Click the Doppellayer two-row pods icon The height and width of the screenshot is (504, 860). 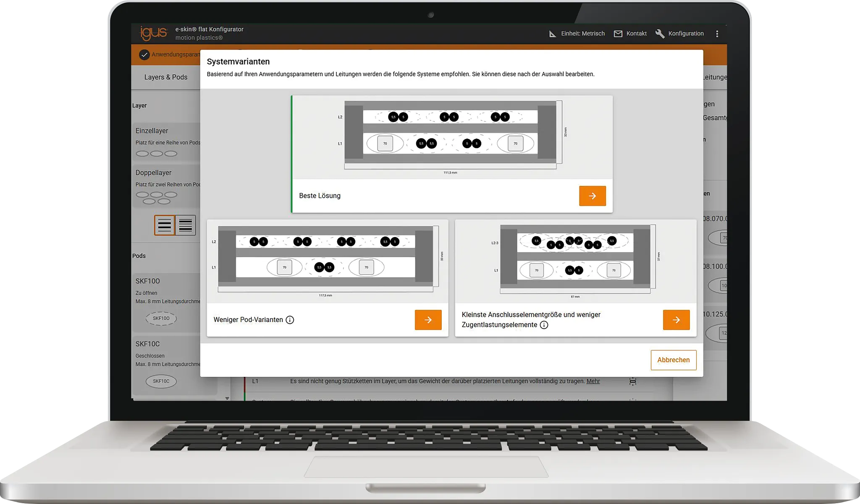(x=156, y=196)
